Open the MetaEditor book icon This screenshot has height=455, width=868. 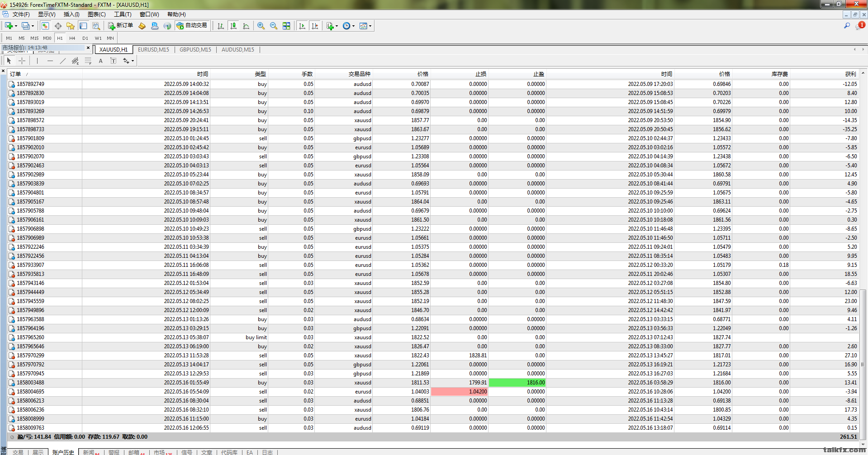(142, 26)
